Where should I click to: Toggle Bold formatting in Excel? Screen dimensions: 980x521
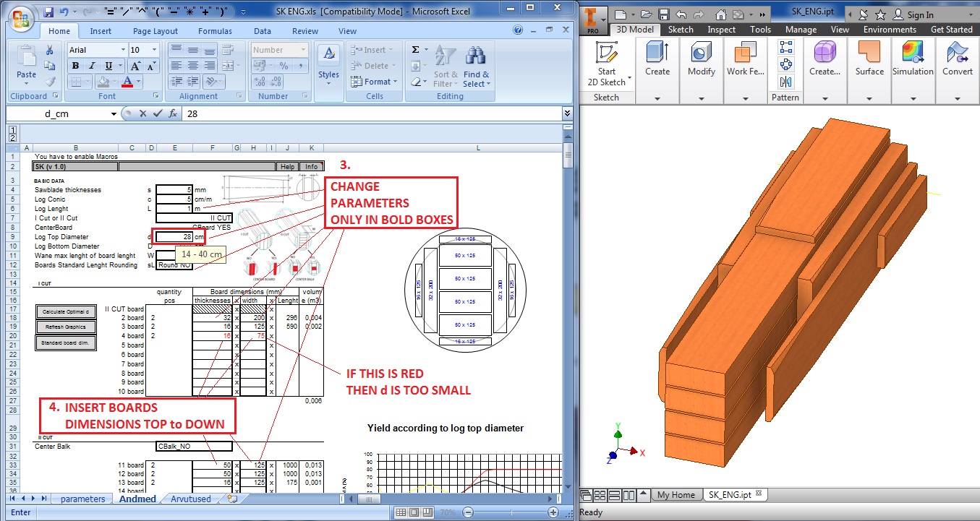pyautogui.click(x=75, y=66)
